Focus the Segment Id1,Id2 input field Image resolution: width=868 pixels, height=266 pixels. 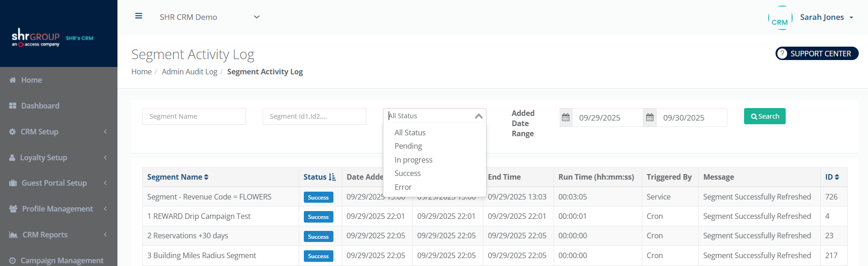coord(314,116)
